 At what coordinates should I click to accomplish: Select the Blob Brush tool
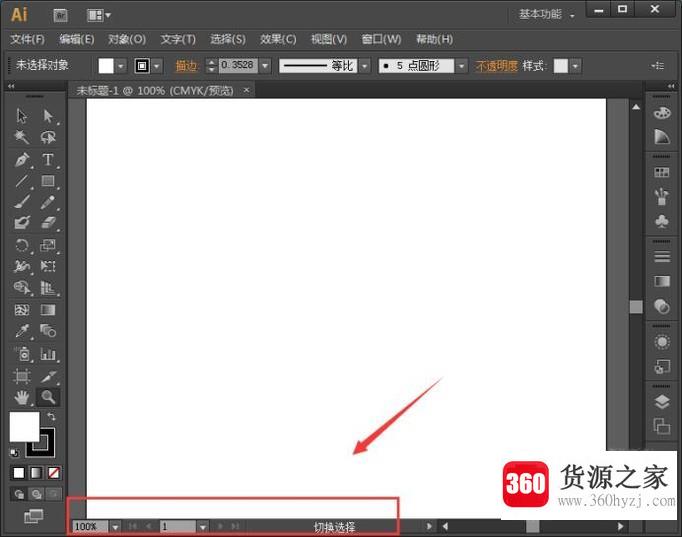coord(22,223)
